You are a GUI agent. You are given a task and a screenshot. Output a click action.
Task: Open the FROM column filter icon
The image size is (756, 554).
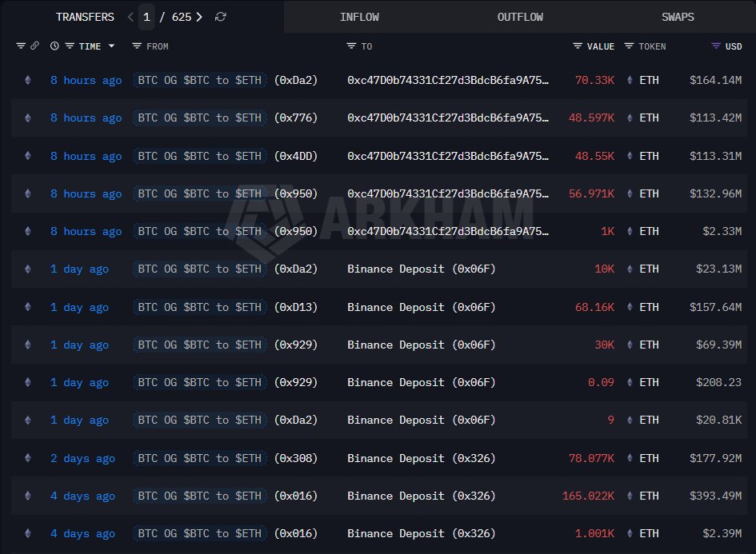pos(137,46)
